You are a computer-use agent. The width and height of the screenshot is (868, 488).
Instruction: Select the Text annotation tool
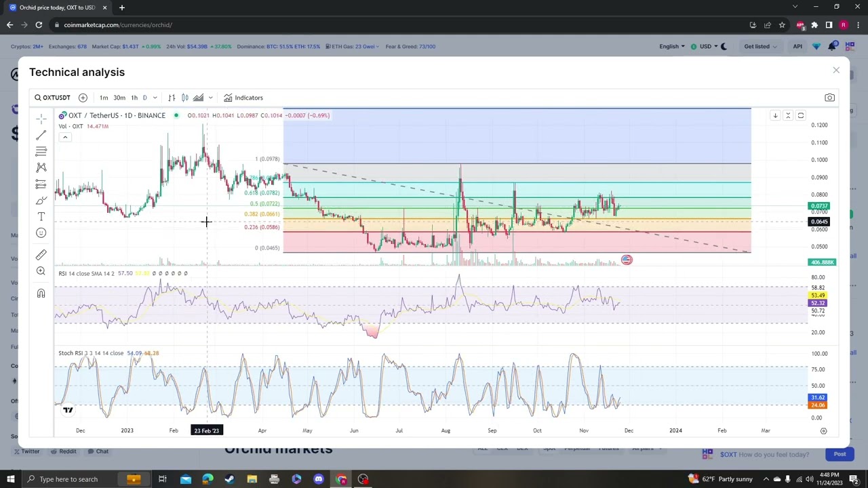pyautogui.click(x=41, y=216)
